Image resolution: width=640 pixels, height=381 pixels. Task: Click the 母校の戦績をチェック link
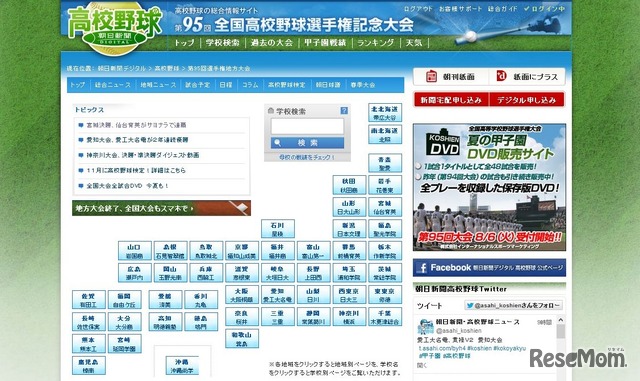click(307, 157)
